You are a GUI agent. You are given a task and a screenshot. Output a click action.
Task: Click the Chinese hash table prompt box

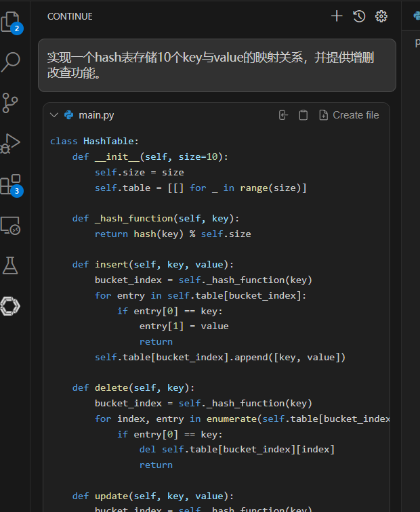217,65
